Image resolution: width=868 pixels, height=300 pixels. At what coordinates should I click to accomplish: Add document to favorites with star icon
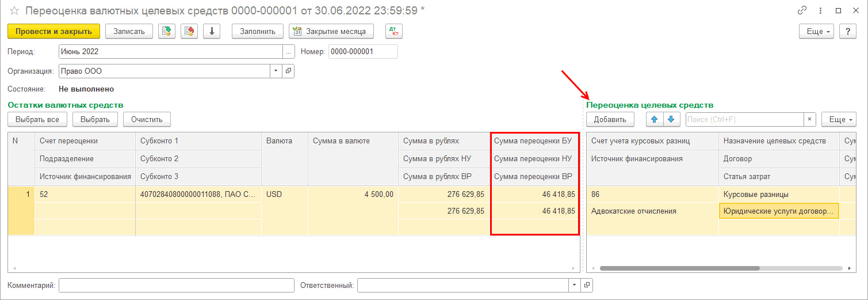point(14,11)
